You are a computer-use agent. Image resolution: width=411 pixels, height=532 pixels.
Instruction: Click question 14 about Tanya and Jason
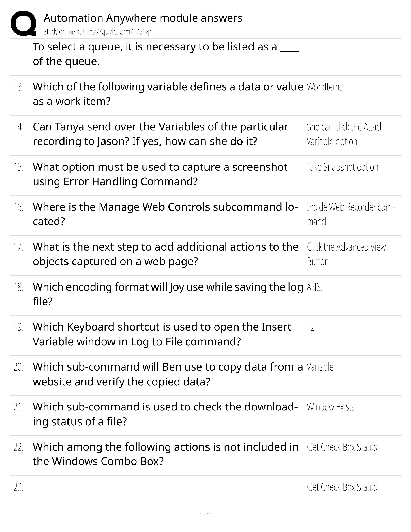tap(161, 134)
